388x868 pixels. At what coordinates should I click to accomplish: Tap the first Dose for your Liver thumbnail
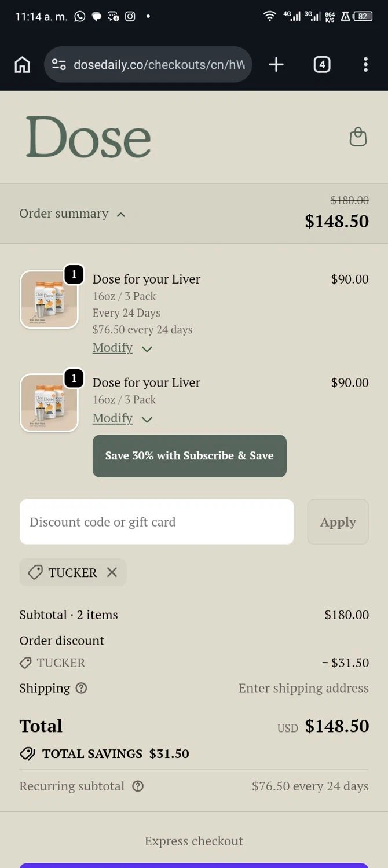tap(49, 299)
